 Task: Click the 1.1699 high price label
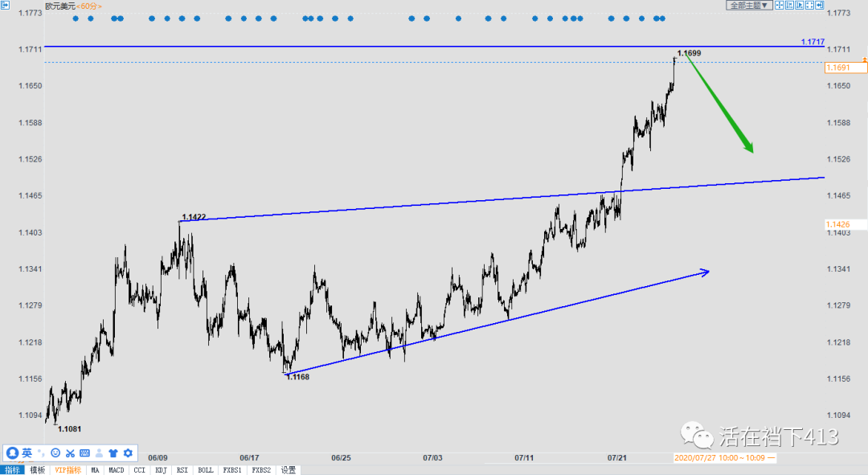pyautogui.click(x=690, y=53)
